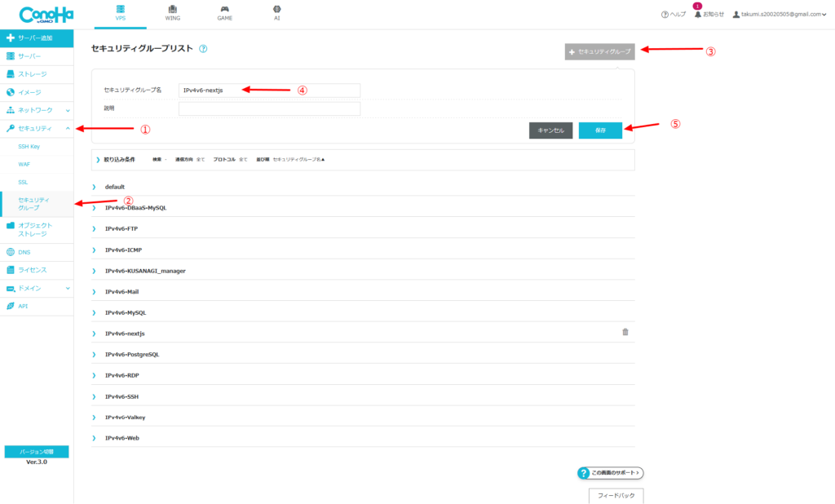The height and width of the screenshot is (504, 835).
Task: Switch to the WING tab
Action: [172, 13]
